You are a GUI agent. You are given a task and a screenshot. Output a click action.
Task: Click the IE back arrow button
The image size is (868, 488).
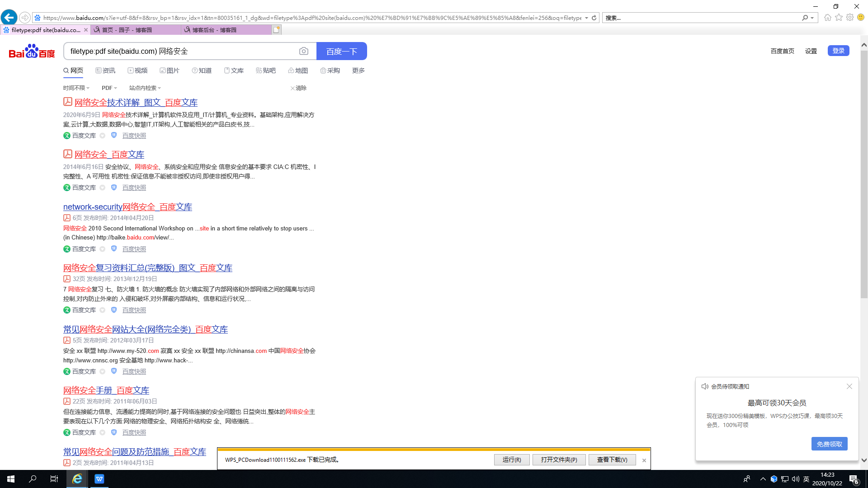[x=9, y=18]
